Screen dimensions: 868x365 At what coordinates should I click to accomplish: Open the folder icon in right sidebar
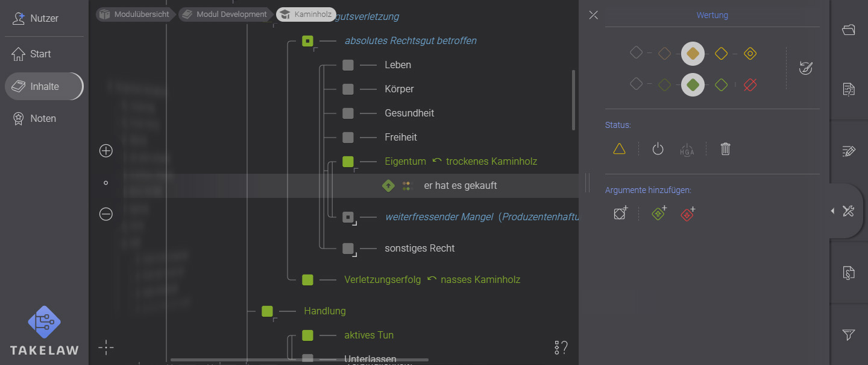click(x=848, y=29)
